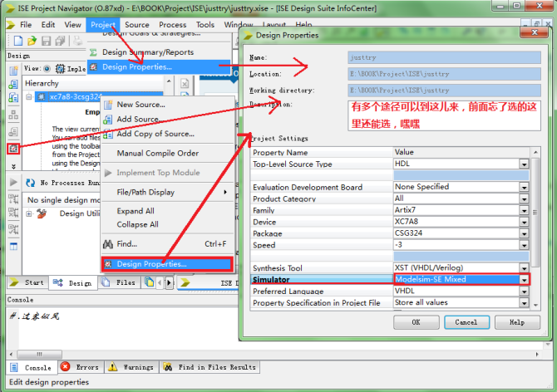This screenshot has width=557, height=392.
Task: Click the sidebar double-chevron overflow icon
Action: point(13,166)
